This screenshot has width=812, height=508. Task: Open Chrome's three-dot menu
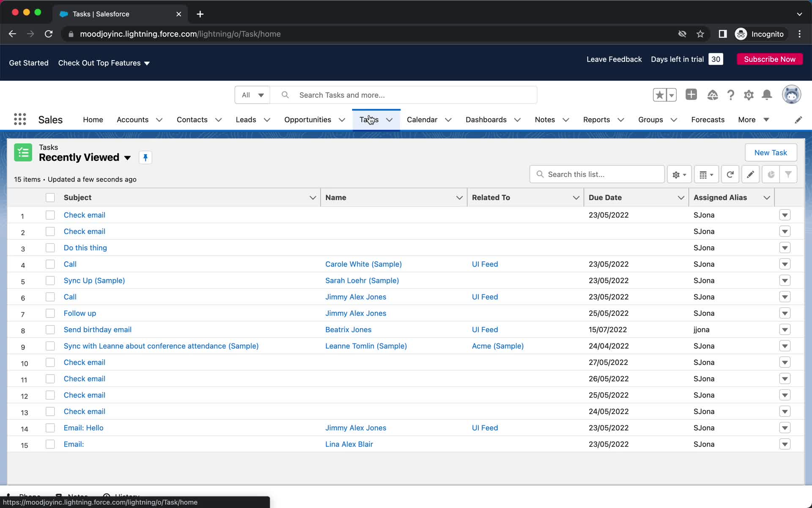[x=799, y=34]
